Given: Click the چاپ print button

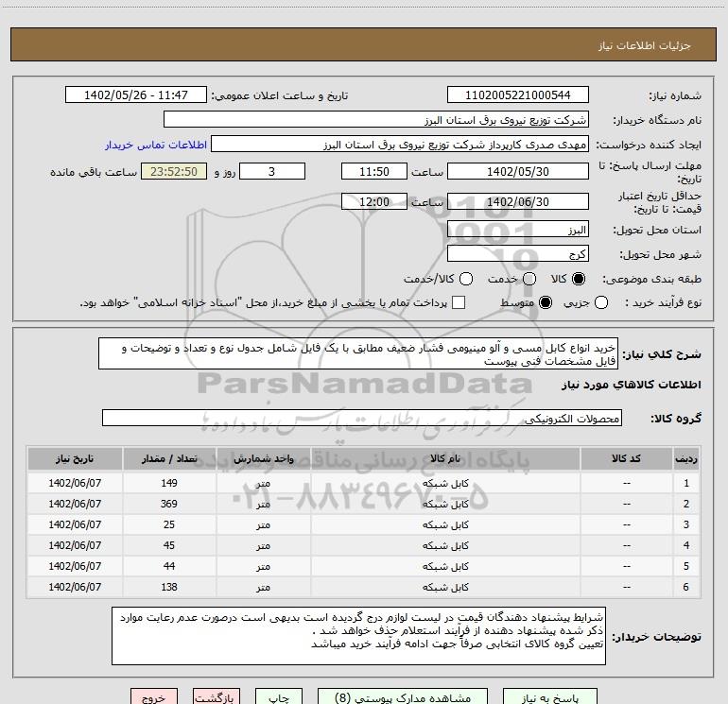Looking at the screenshot, I should [x=279, y=697].
